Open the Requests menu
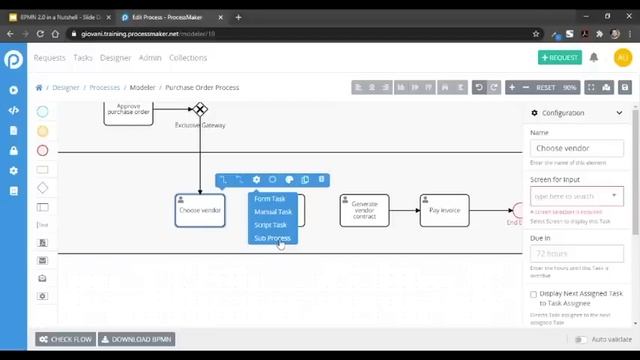Viewport: 640px width, 360px height. pyautogui.click(x=49, y=58)
